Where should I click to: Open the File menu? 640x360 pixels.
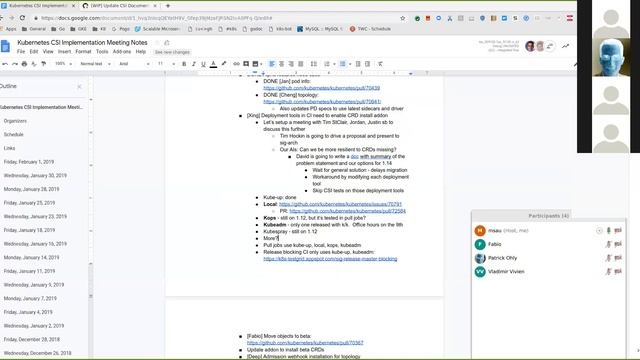[21, 52]
